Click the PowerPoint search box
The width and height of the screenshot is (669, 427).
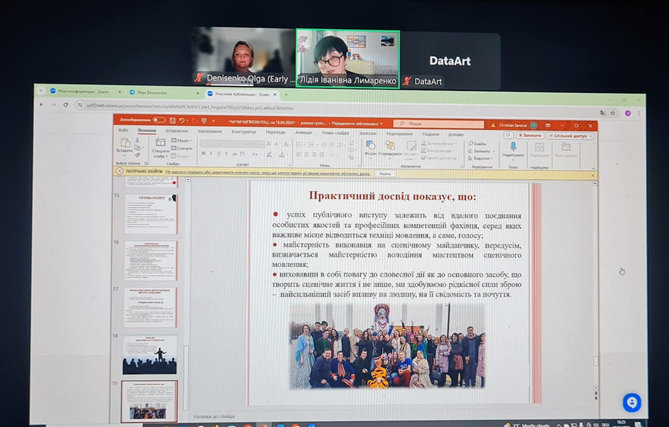pos(438,124)
